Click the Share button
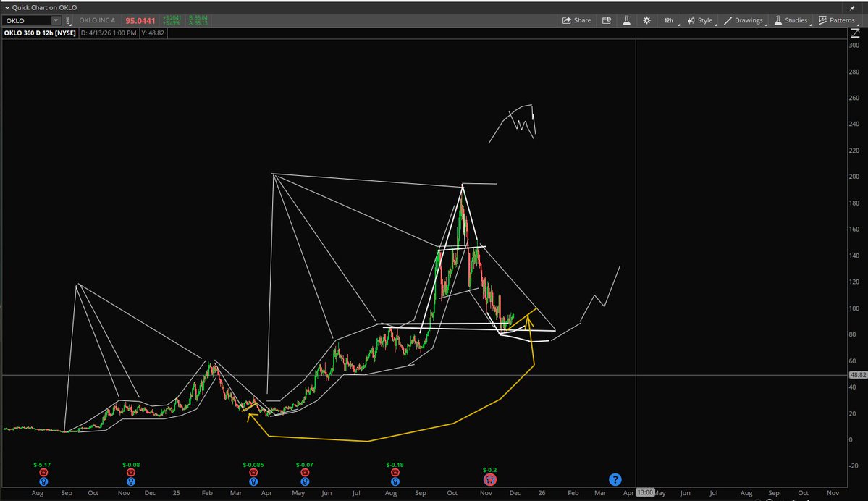 coord(576,20)
